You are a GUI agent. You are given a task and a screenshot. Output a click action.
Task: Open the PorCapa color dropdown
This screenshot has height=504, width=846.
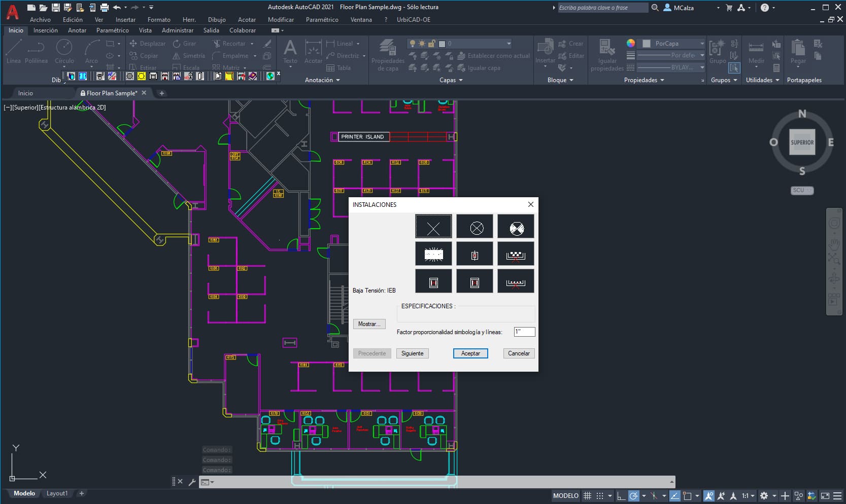coord(672,44)
